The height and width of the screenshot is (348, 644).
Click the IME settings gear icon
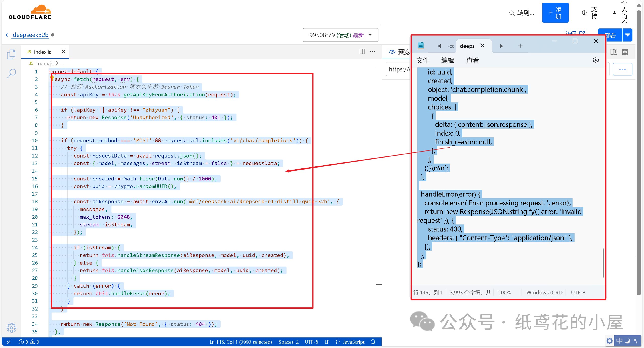pos(610,341)
